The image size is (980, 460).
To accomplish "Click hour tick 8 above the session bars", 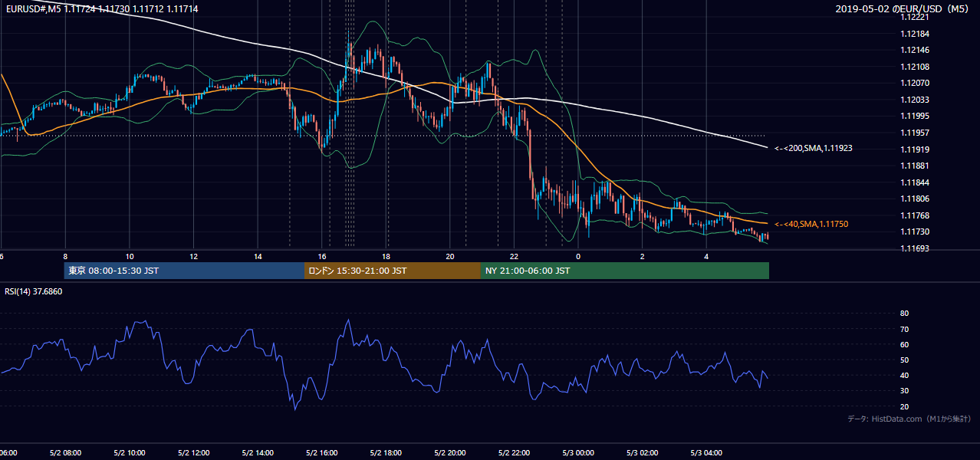I will pos(65,256).
